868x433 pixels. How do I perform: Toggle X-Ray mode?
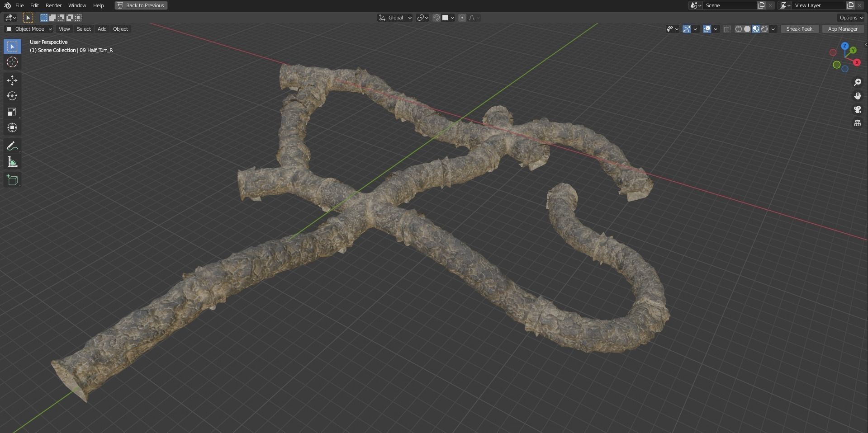click(x=727, y=29)
